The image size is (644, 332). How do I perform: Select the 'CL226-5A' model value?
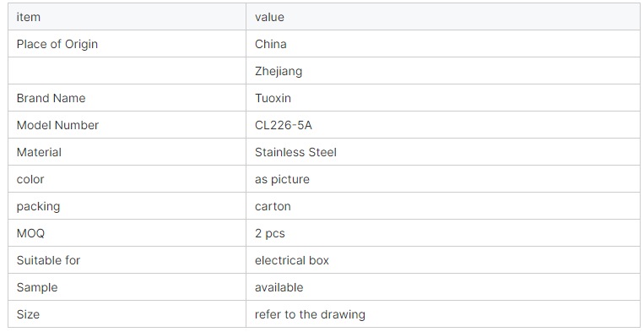tap(284, 125)
